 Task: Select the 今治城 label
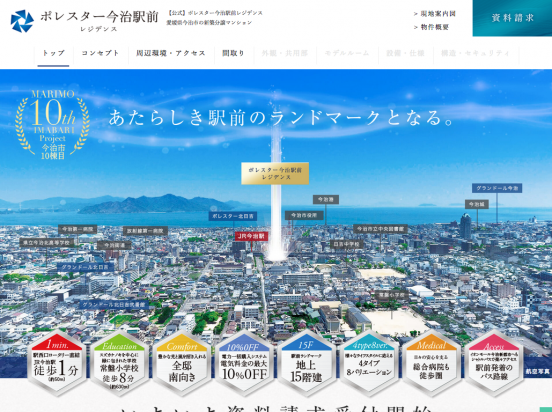tap(477, 204)
